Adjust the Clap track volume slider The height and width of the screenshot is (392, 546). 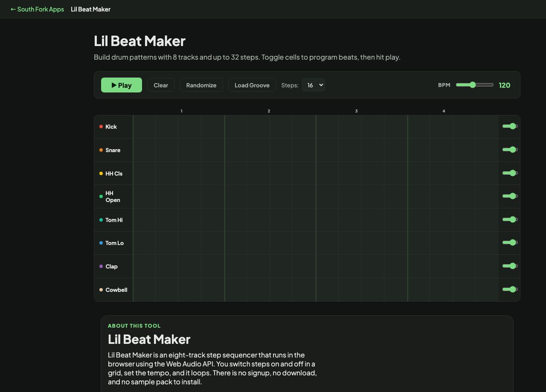click(510, 266)
